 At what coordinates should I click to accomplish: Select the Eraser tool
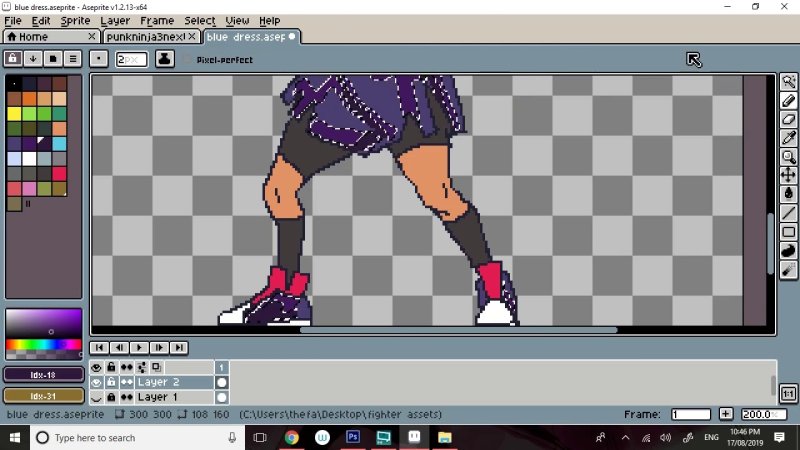pos(788,119)
